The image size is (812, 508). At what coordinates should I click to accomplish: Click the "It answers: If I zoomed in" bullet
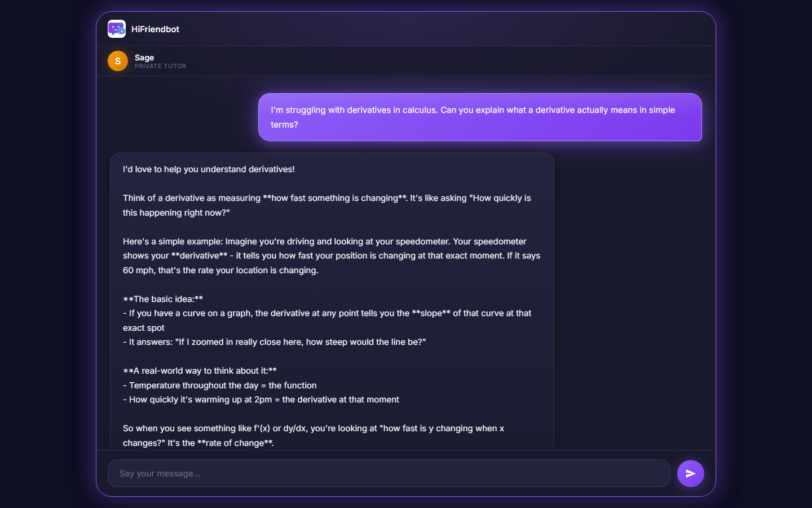click(275, 342)
